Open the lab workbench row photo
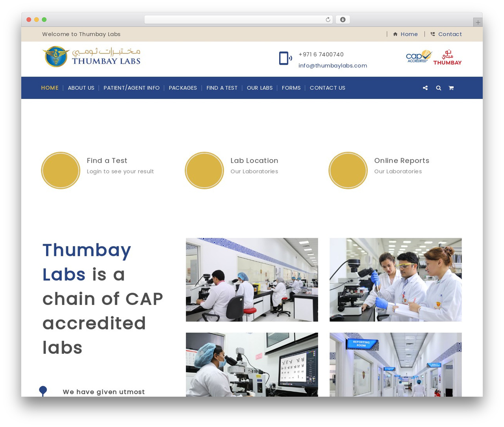This screenshot has width=504, height=427. point(252,280)
